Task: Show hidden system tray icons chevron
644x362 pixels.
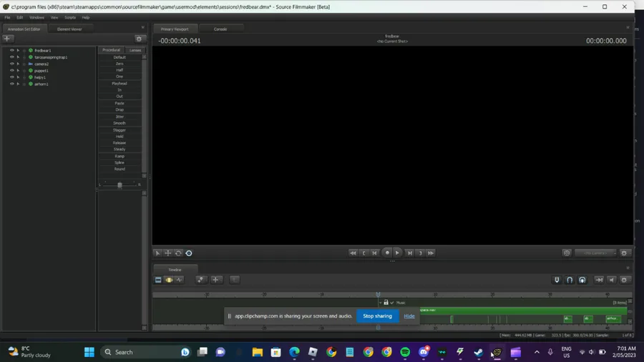Action: click(x=537, y=352)
